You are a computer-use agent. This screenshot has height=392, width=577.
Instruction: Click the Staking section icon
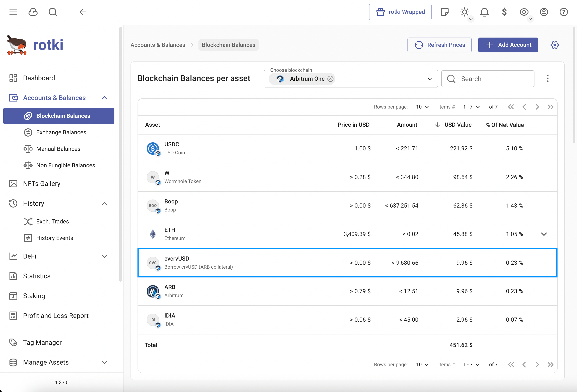click(x=13, y=296)
